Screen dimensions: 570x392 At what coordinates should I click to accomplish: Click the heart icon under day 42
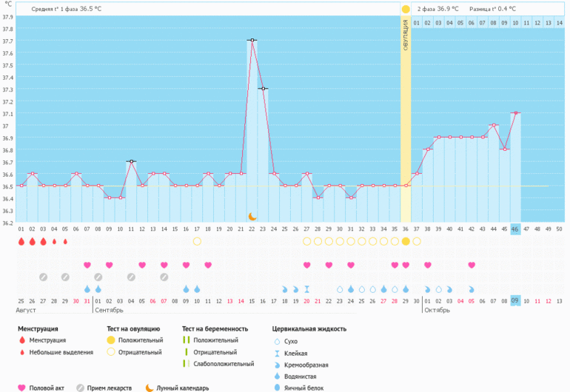(x=471, y=265)
